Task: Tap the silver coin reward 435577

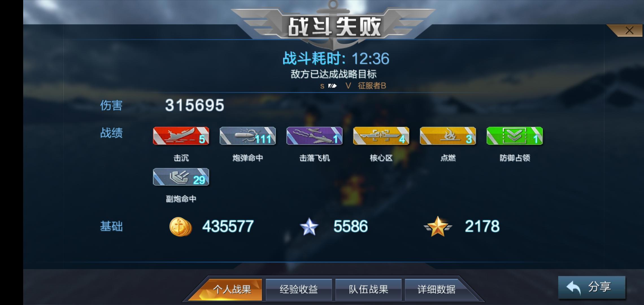Action: coord(228,226)
